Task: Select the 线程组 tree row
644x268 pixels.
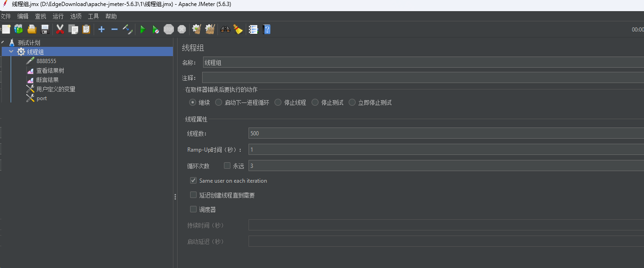Action: click(87, 52)
